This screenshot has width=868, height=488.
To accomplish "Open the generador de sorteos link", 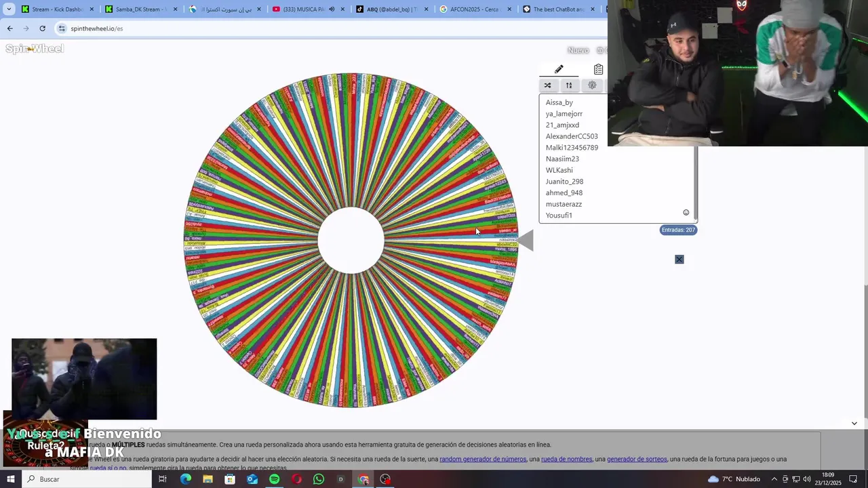I will [637, 459].
